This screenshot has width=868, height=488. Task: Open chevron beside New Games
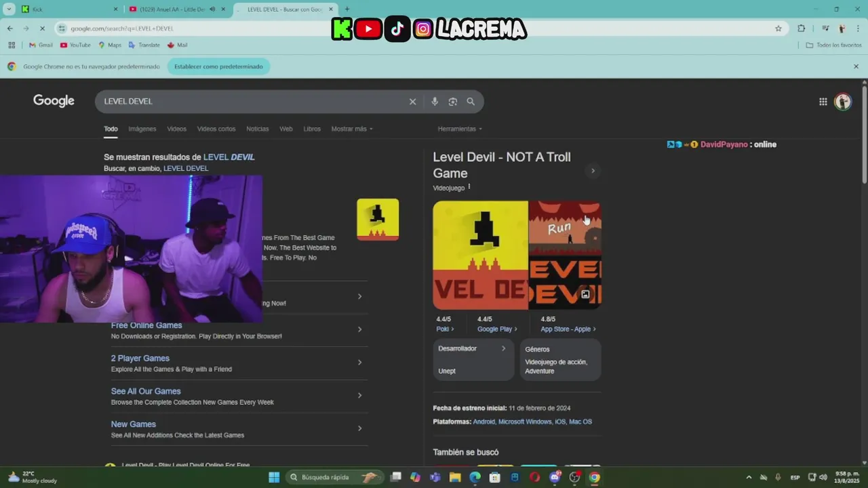click(359, 428)
